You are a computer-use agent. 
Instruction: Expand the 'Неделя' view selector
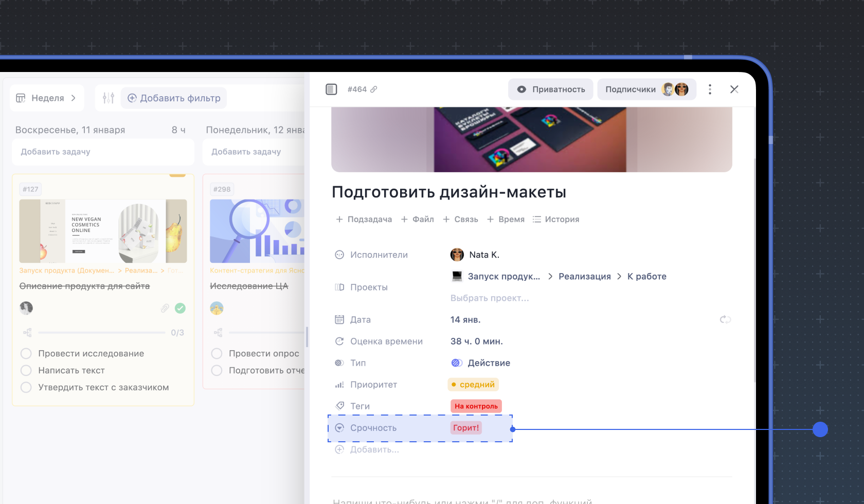47,98
